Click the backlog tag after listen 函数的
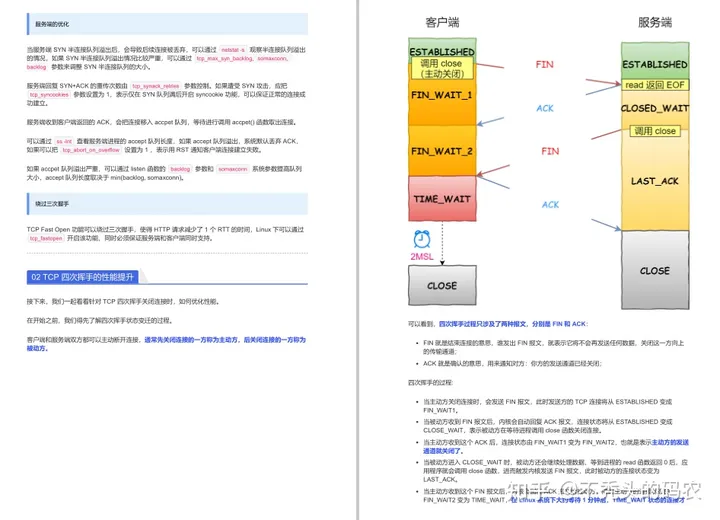This screenshot has height=520, width=720. click(180, 169)
